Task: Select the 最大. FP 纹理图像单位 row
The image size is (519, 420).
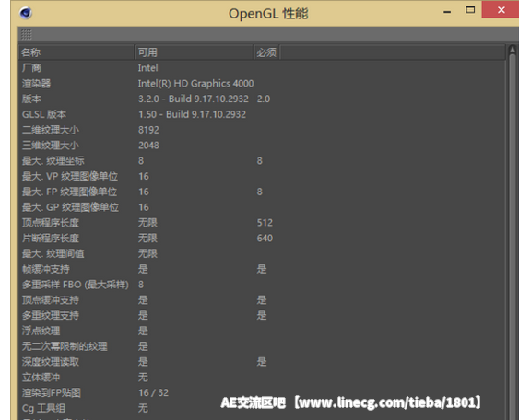Action: click(69, 192)
